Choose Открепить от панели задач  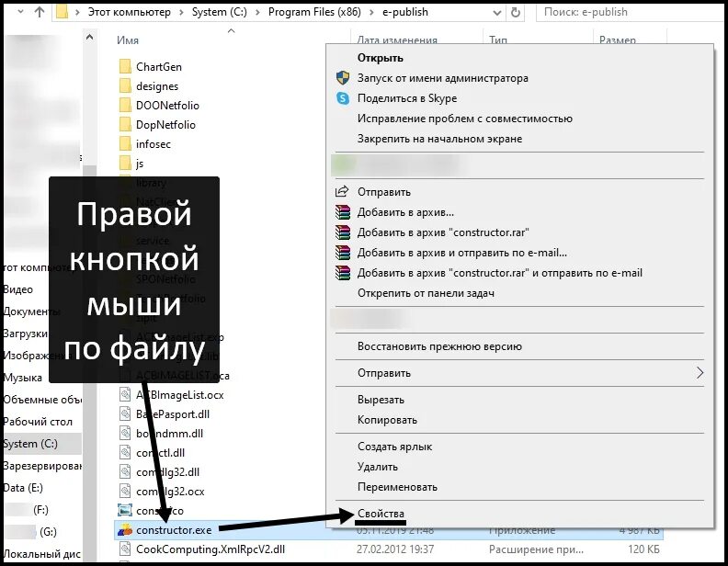click(426, 293)
